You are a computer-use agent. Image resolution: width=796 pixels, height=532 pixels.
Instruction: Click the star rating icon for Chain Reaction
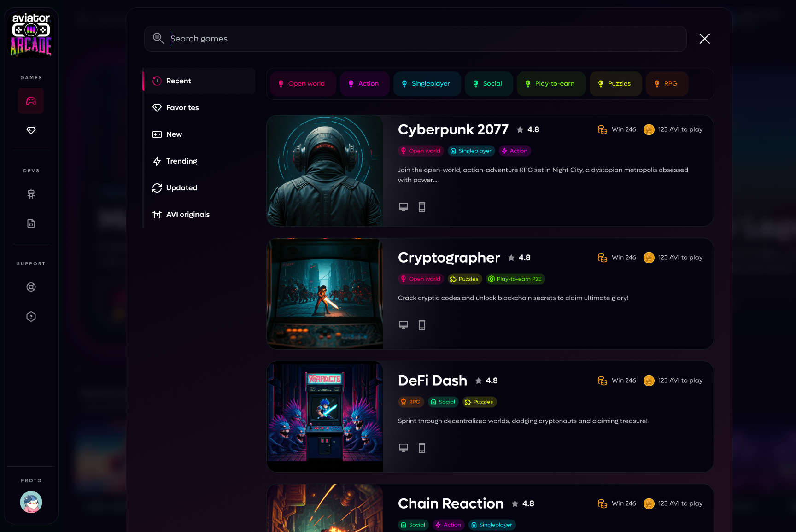click(515, 503)
